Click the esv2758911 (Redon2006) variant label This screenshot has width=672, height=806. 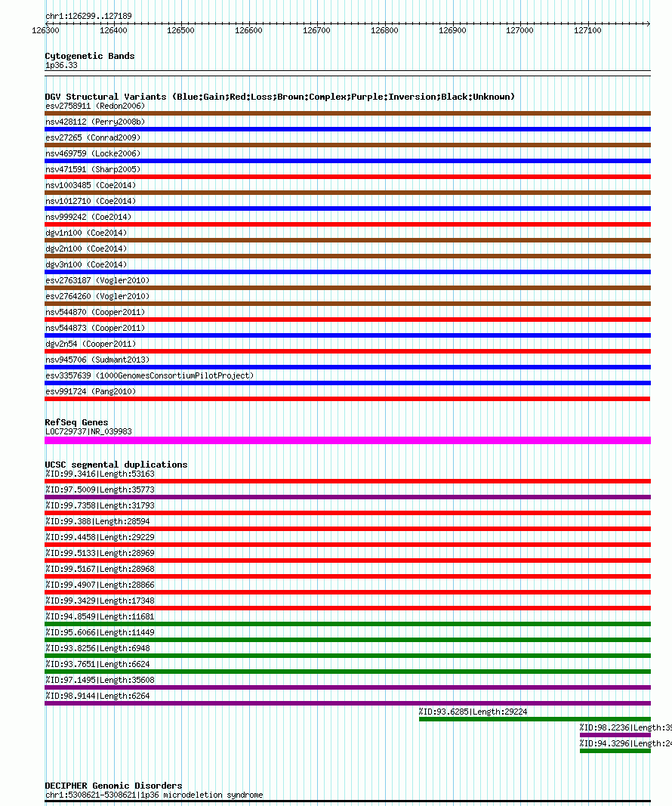(95, 106)
